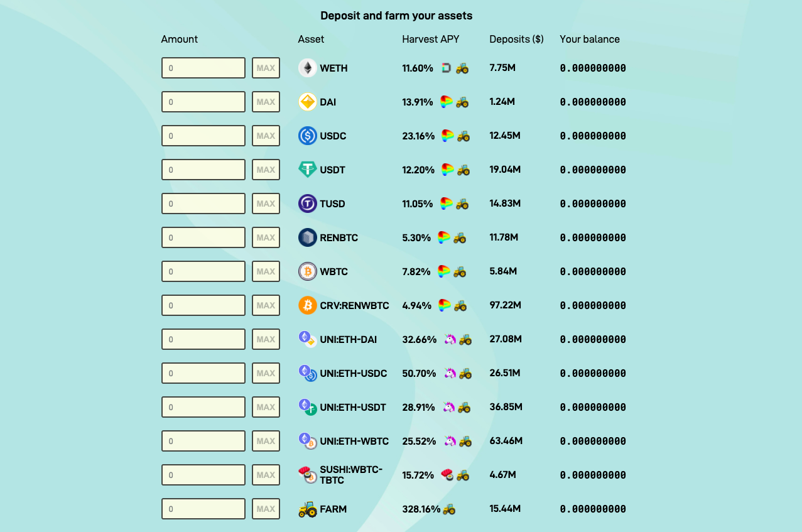
Task: Click the FARM tractor asset icon
Action: (307, 509)
